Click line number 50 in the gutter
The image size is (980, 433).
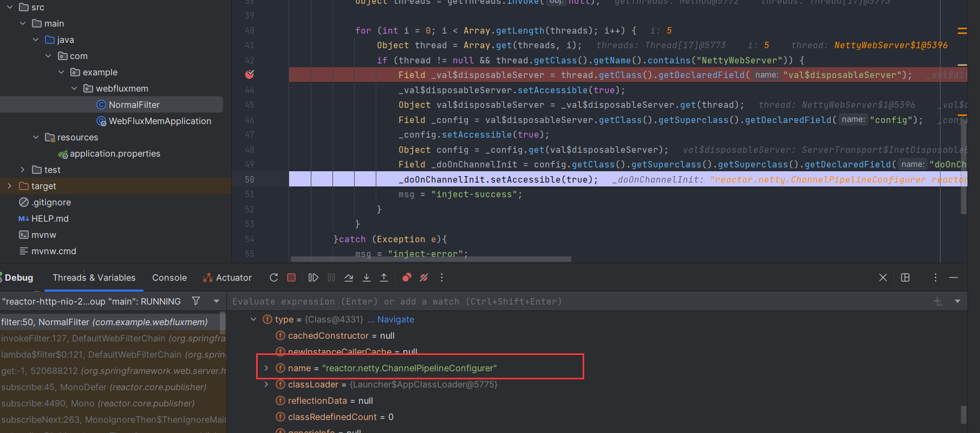[x=250, y=179]
